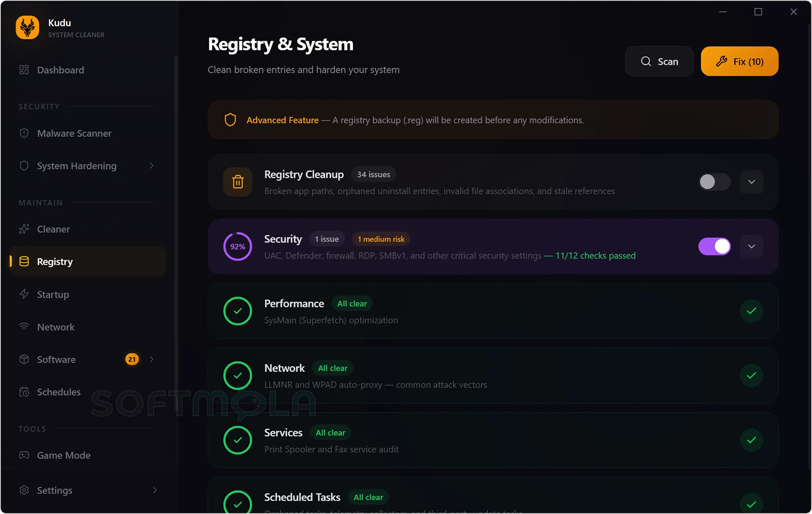Click the Settings gear icon
This screenshot has width=812, height=514.
point(24,490)
